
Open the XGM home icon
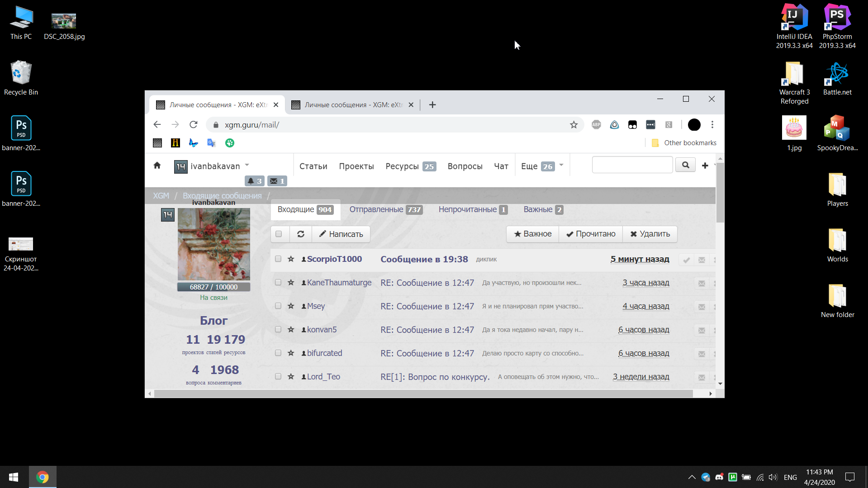(x=157, y=166)
